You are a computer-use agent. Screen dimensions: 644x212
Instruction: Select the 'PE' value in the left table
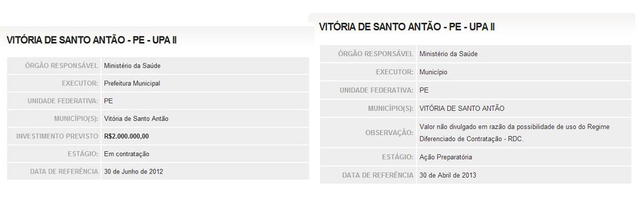point(108,101)
